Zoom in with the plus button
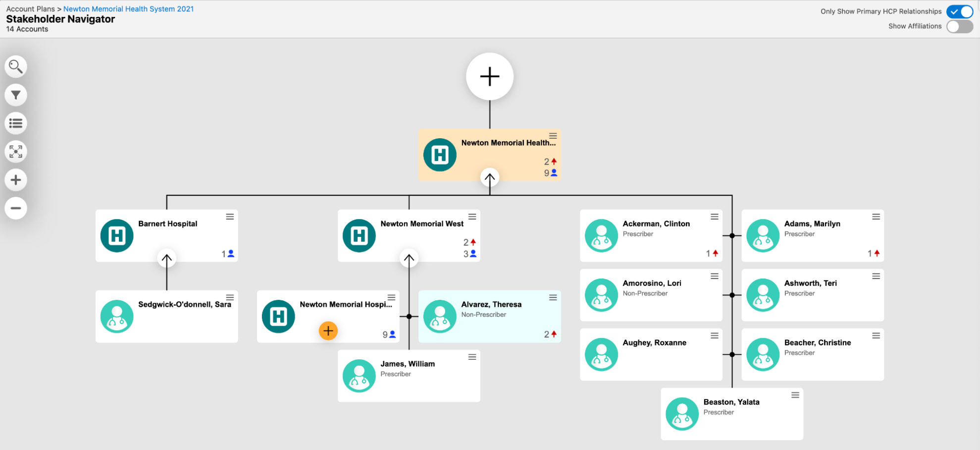The width and height of the screenshot is (980, 450). coord(16,180)
